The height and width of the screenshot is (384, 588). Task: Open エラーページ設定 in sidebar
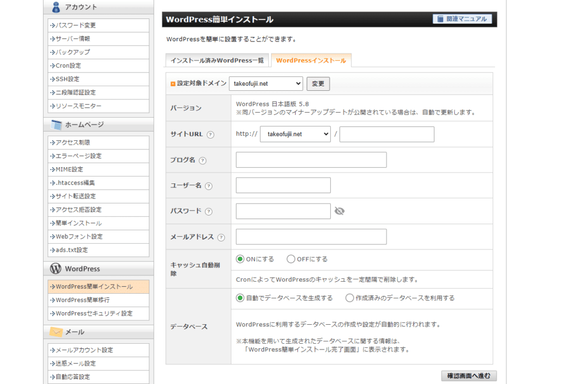pyautogui.click(x=98, y=156)
